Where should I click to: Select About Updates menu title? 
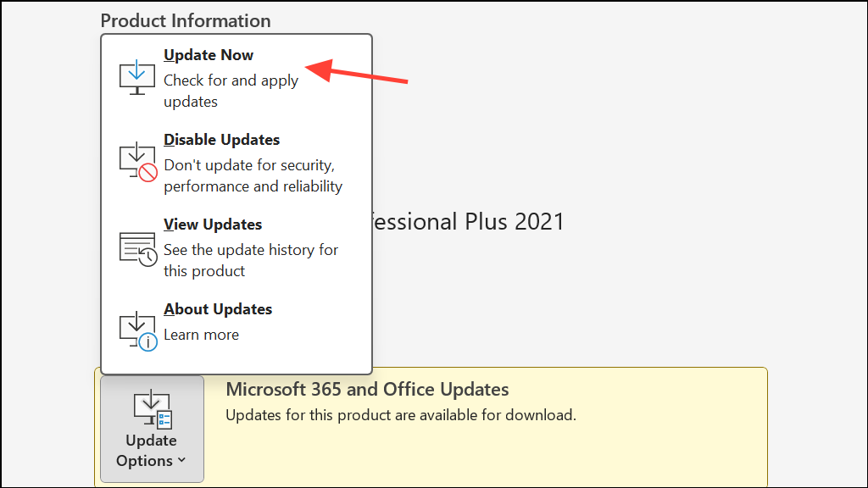tap(218, 309)
